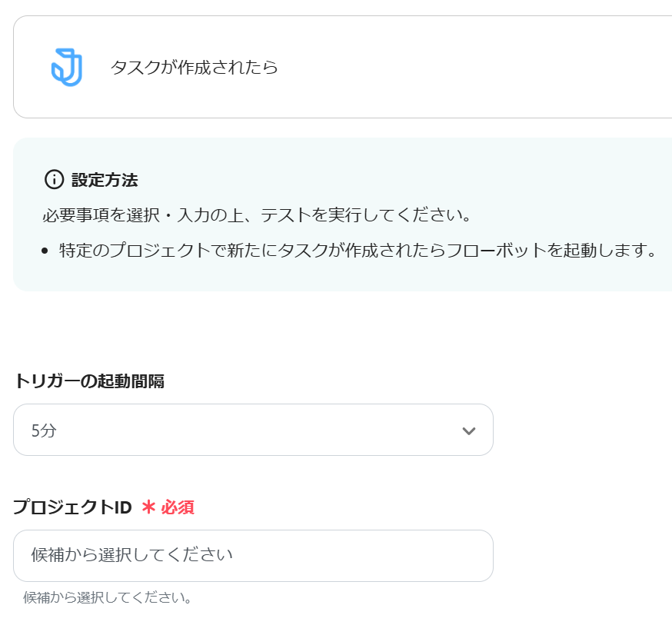
Task: Open the プロジェクトID candidate selection field
Action: click(x=253, y=555)
